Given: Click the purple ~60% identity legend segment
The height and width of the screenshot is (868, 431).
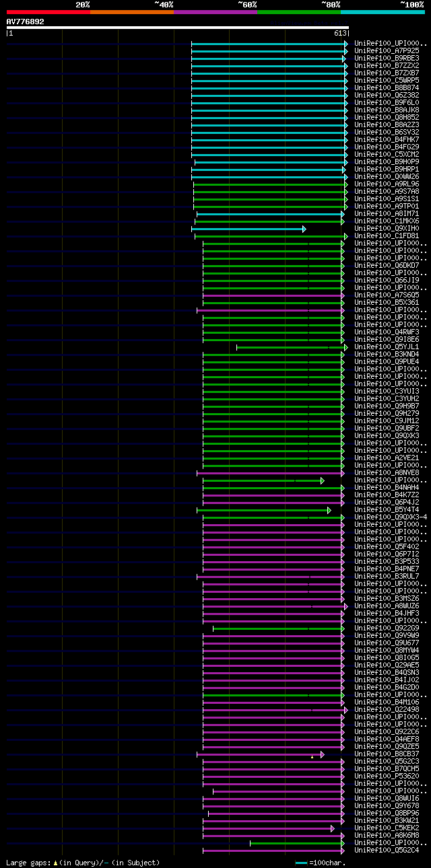Looking at the screenshot, I should tap(215, 11).
